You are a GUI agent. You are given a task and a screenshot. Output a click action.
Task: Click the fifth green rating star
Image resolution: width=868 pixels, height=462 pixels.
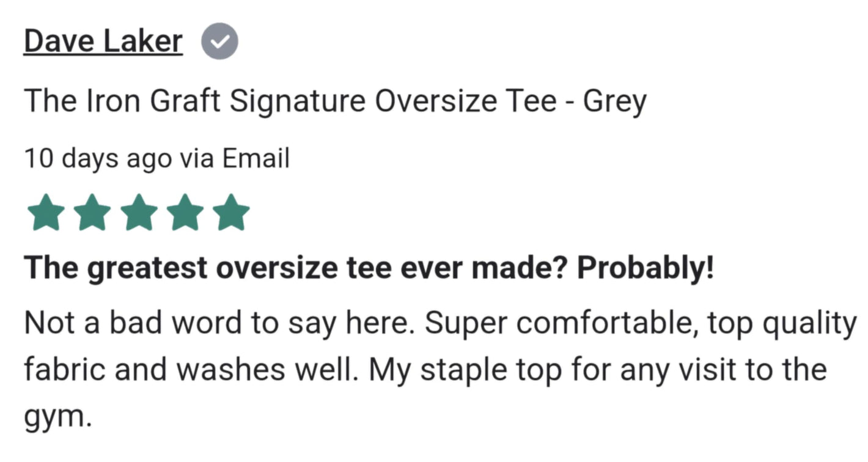point(232,212)
